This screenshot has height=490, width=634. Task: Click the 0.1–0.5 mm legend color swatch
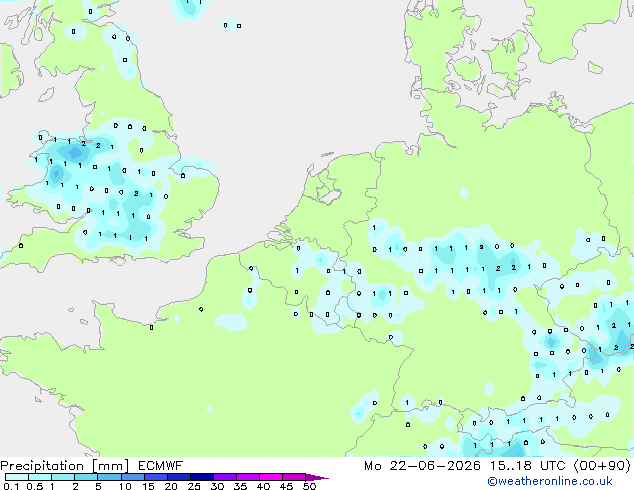click(x=17, y=477)
